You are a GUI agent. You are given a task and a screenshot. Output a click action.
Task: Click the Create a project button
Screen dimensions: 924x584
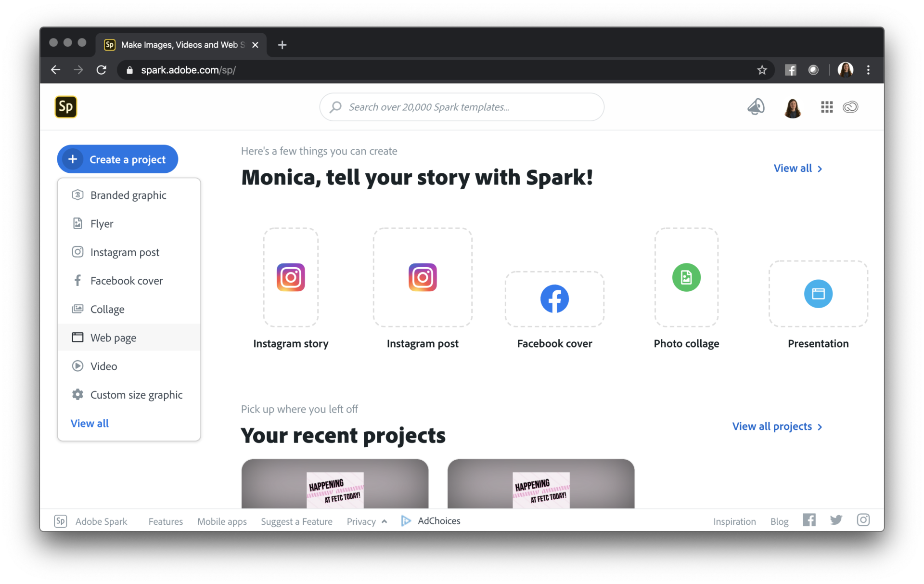(x=117, y=159)
